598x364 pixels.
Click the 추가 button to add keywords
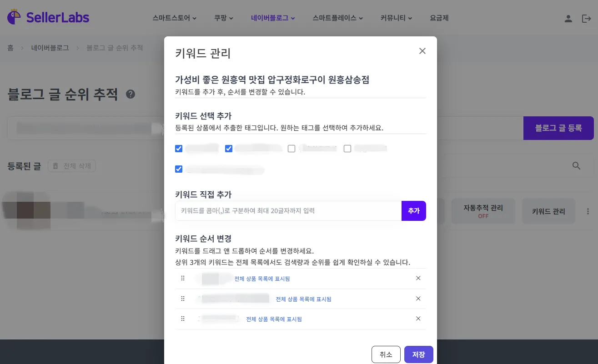click(x=414, y=211)
